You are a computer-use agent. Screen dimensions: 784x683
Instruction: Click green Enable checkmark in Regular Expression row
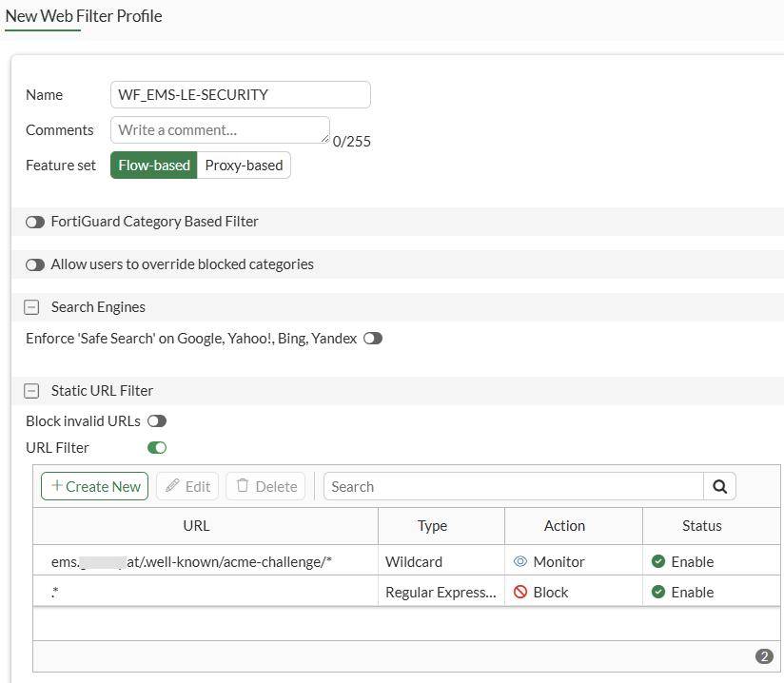click(x=658, y=592)
